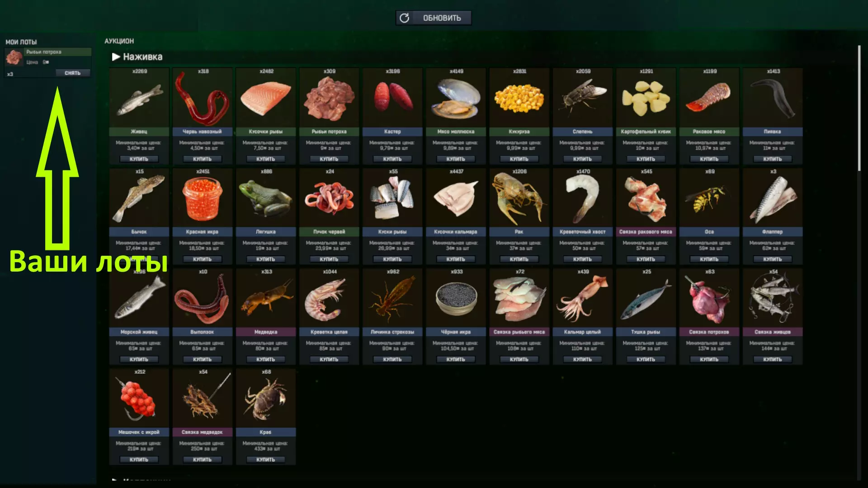The width and height of the screenshot is (868, 488).
Task: Buy Рак with the КУПИТЬ button
Action: pyautogui.click(x=519, y=259)
